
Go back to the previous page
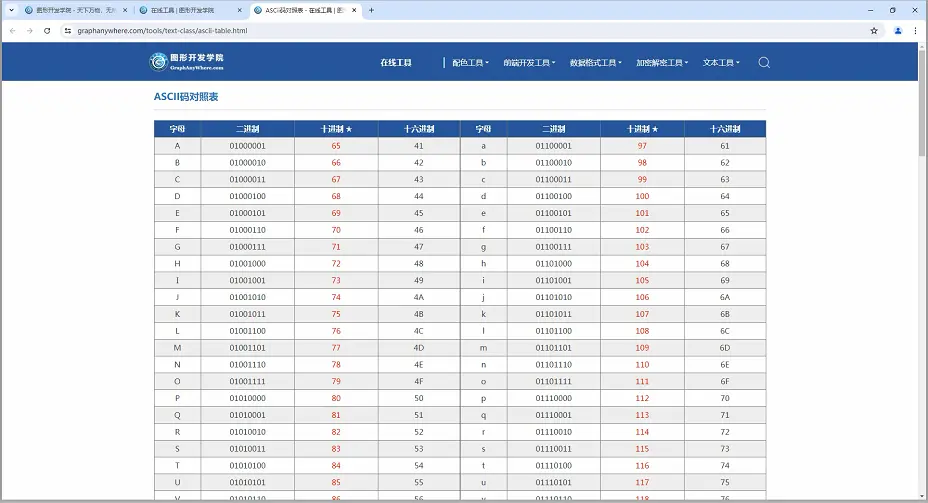[x=12, y=31]
